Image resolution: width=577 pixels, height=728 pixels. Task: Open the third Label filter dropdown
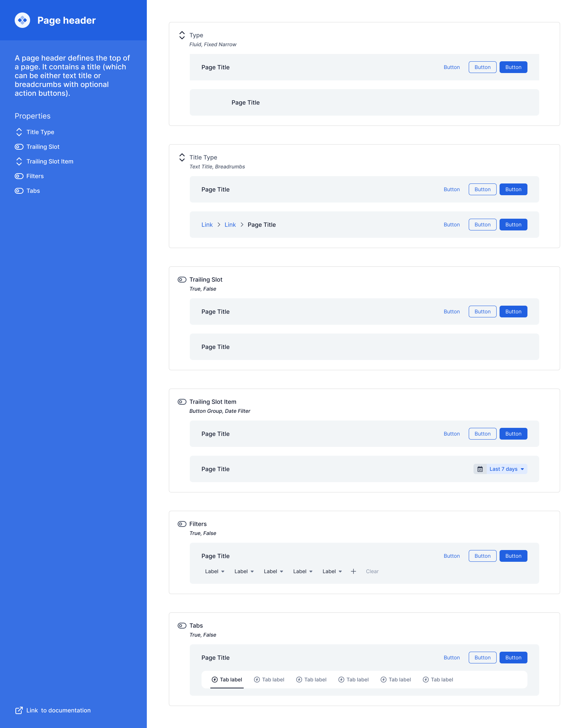click(x=273, y=571)
